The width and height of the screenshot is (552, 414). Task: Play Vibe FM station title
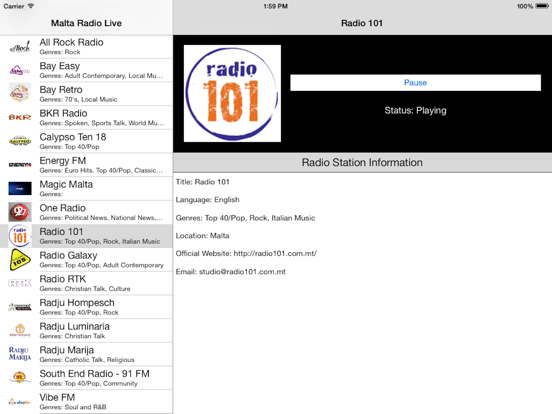[x=57, y=397]
